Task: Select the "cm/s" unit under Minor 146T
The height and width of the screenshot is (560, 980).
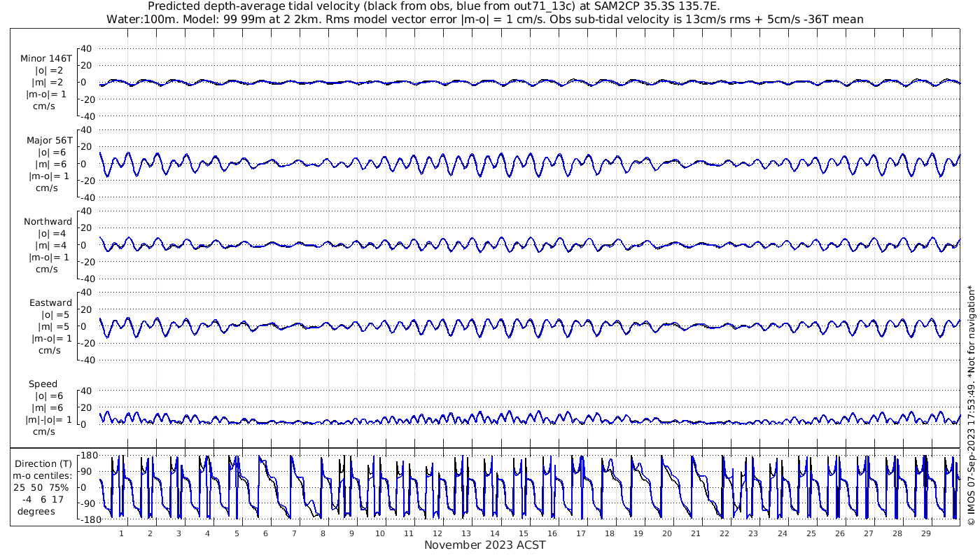Action: click(45, 106)
